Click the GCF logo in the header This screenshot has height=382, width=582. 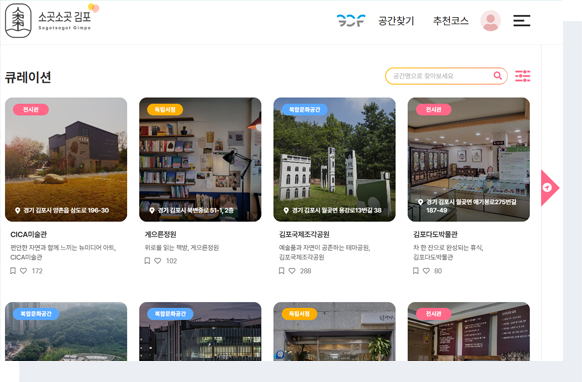point(351,20)
